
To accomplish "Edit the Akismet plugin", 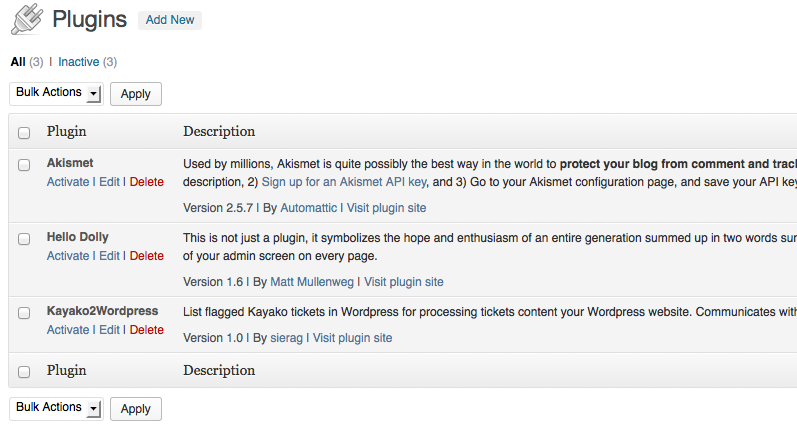I will (x=109, y=182).
